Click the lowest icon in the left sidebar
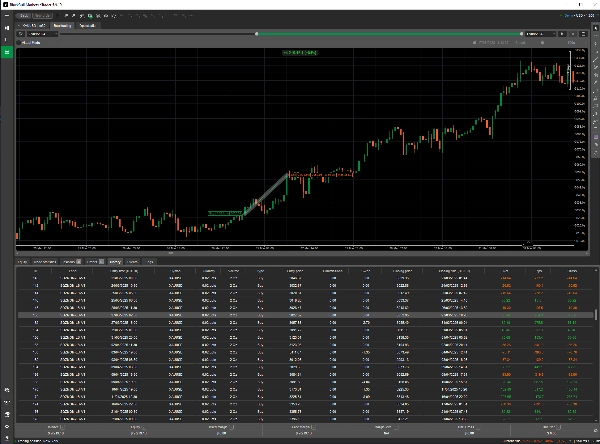The image size is (600, 444). pyautogui.click(x=7, y=438)
